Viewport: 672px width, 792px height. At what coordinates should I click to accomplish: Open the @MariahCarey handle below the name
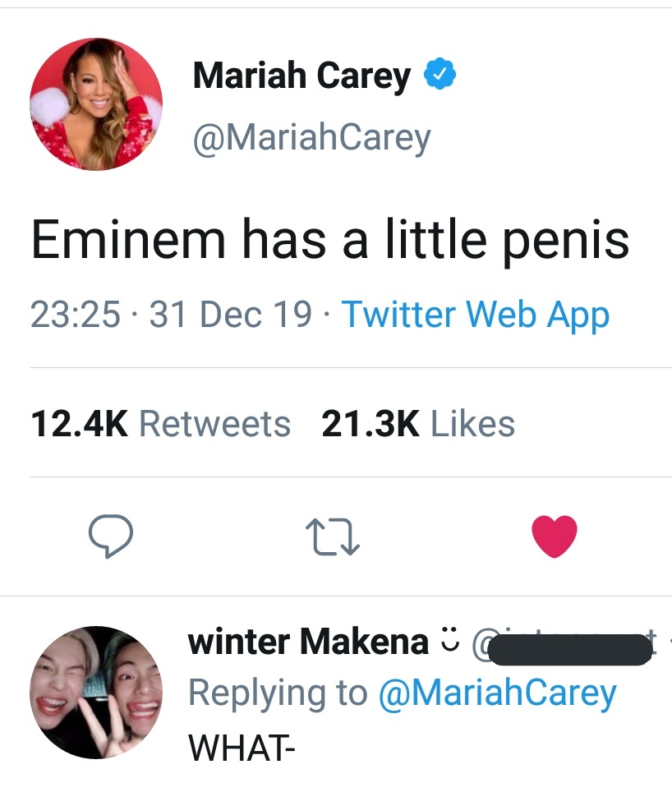[x=311, y=138]
